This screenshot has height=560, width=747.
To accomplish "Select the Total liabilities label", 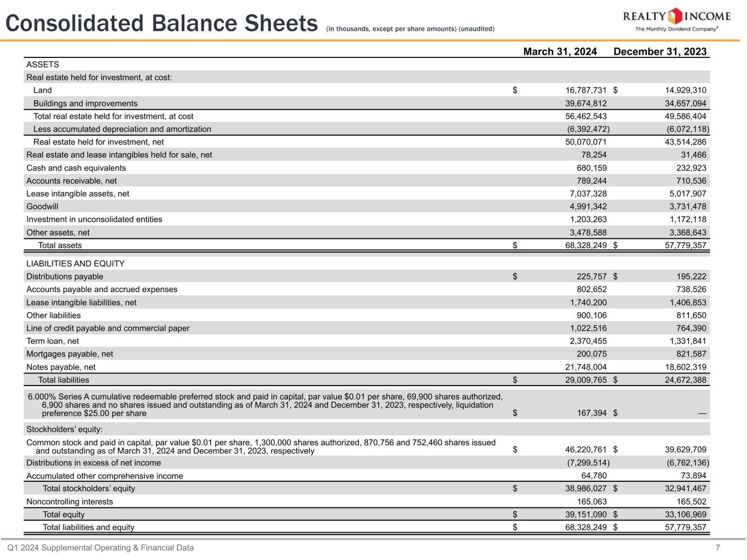I will 63,380.
